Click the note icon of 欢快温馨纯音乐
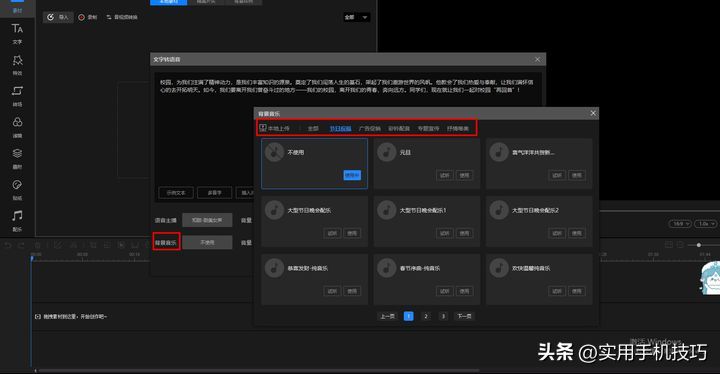Screen dimensions: 720x374 coord(499,268)
